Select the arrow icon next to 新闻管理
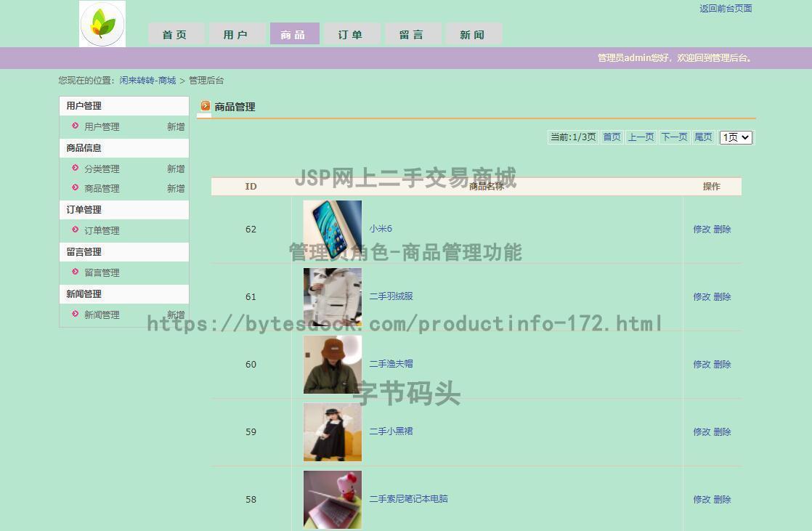 point(75,315)
